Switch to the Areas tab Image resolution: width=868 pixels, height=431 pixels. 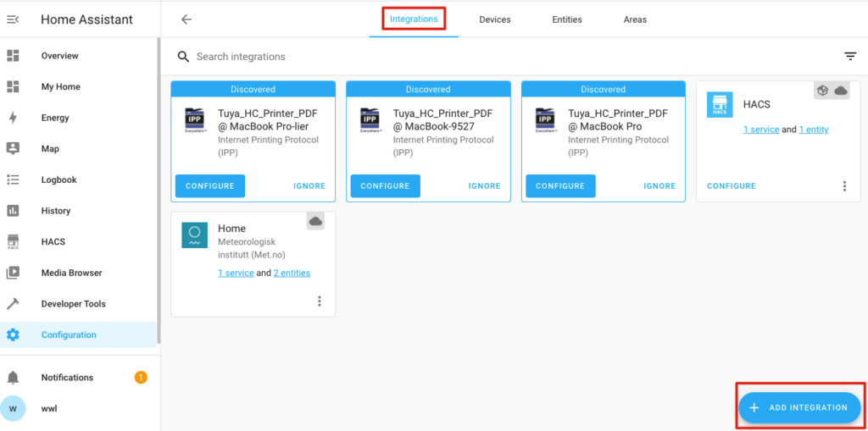[635, 19]
